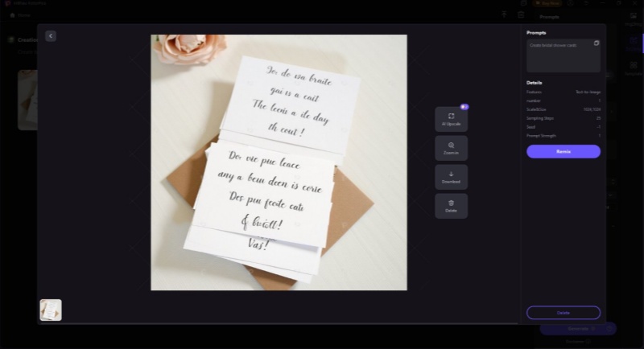Viewport: 644px width, 349px height.
Task: Delete the image using the trash icon
Action: (x=451, y=206)
